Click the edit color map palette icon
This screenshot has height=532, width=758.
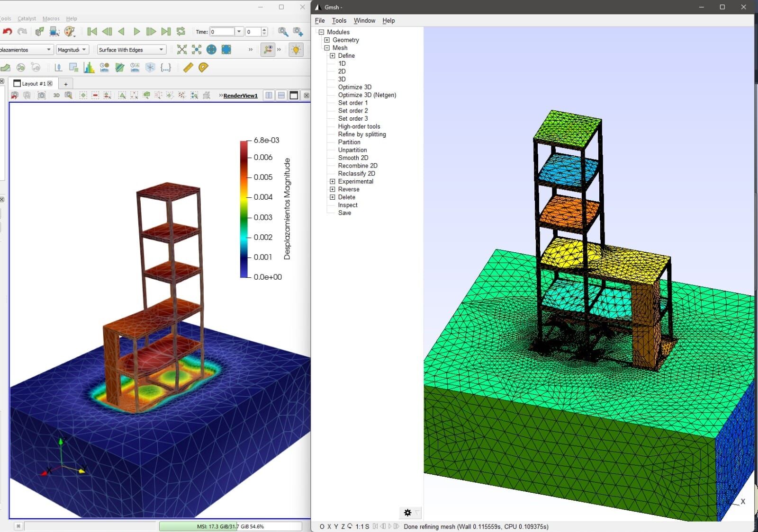(70, 32)
